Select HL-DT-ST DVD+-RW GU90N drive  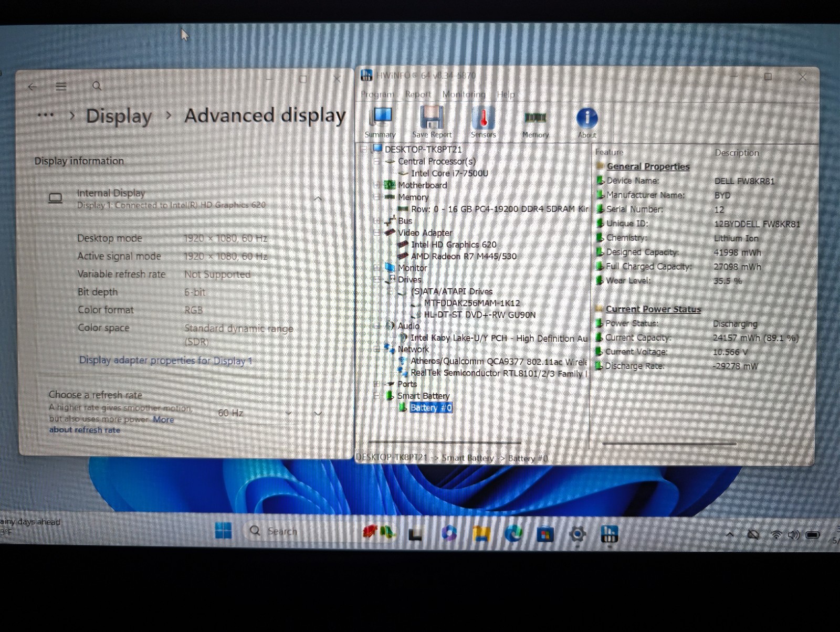(480, 315)
